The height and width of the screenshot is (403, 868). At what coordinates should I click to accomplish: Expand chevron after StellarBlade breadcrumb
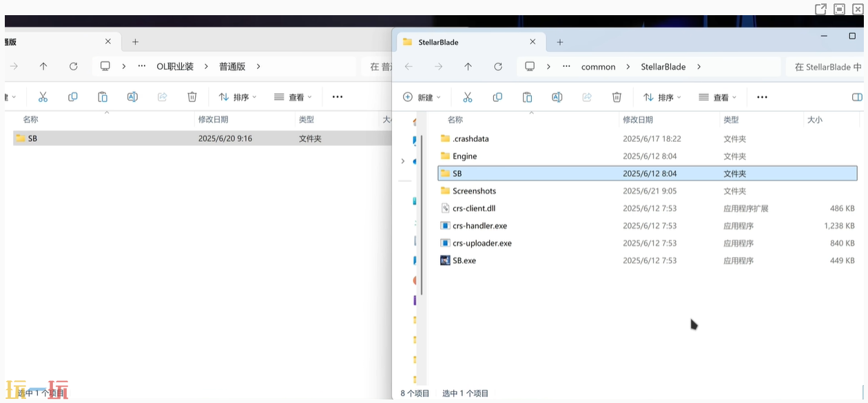699,67
